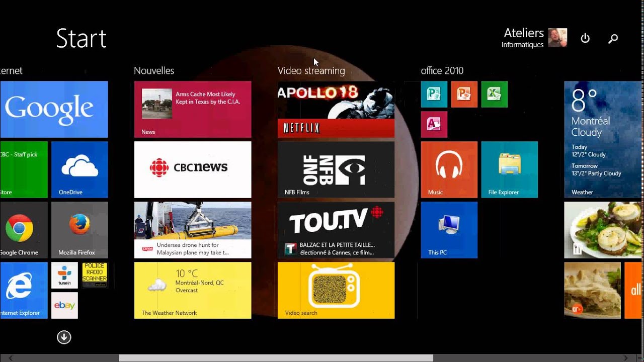
Task: Open the Video search tile
Action: click(336, 290)
